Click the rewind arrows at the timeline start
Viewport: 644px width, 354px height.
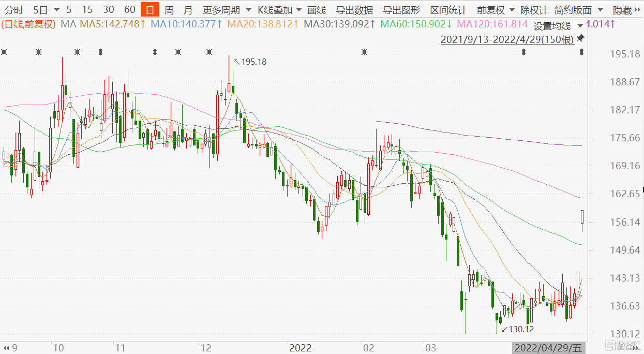6,347
